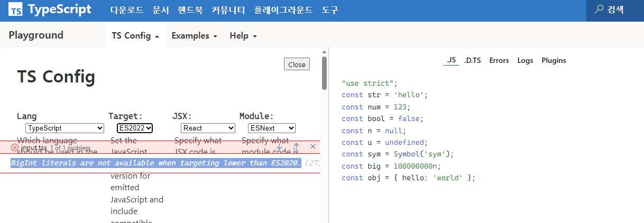Click the const sym = Symbol('sym') line
644x223 pixels.
[398, 154]
